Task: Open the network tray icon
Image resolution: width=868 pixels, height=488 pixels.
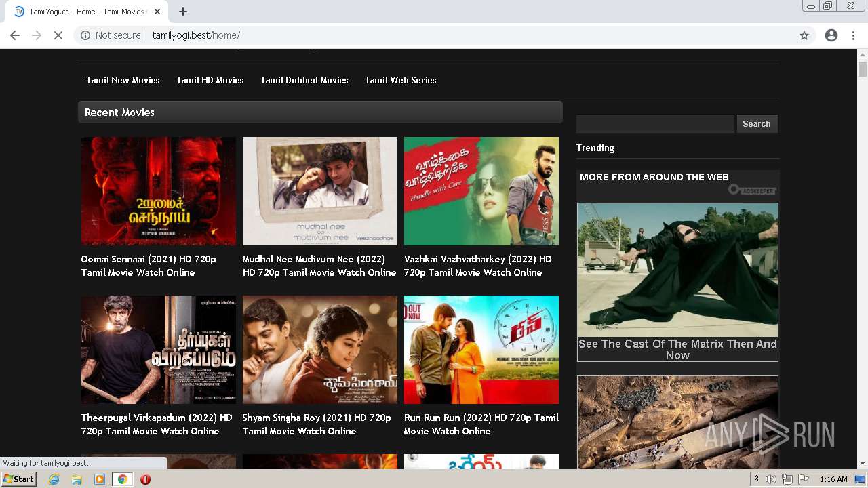Action: [787, 479]
